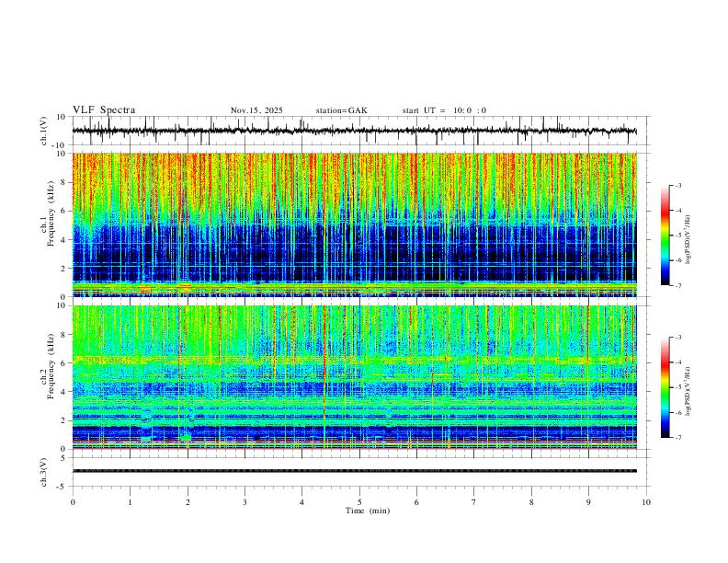Viewport: 728px width, 563px height.
Task: Click the "-5" tick on ch.1 colorbar
Action: 678,236
